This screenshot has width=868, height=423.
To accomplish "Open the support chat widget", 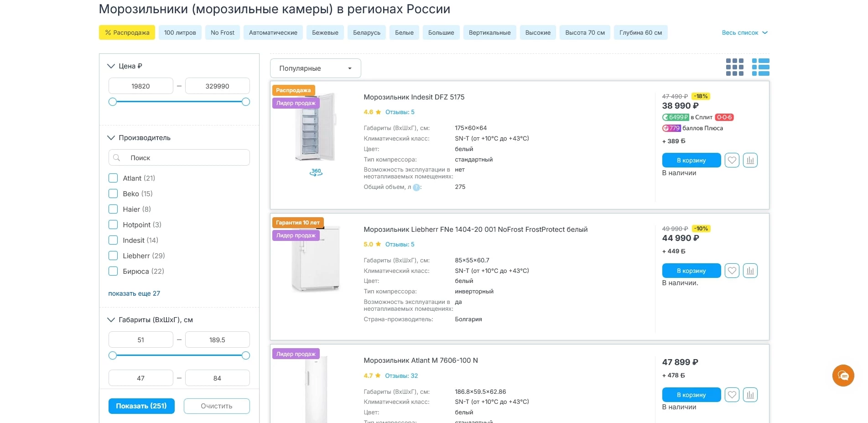I will [843, 376].
